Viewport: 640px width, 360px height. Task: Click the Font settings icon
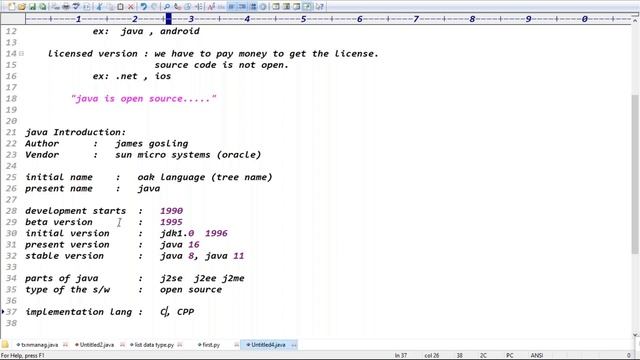pos(211,7)
